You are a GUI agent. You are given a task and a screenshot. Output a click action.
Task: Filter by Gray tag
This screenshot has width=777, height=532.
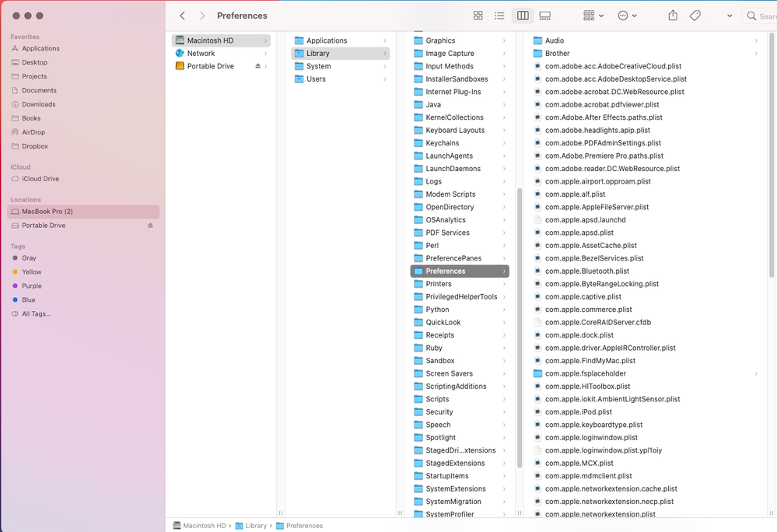coord(29,258)
